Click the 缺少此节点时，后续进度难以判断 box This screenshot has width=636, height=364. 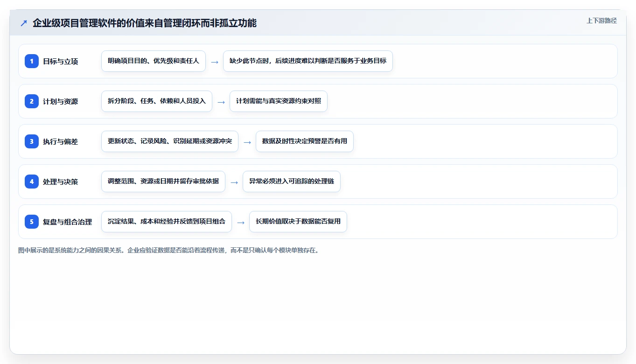click(x=308, y=61)
